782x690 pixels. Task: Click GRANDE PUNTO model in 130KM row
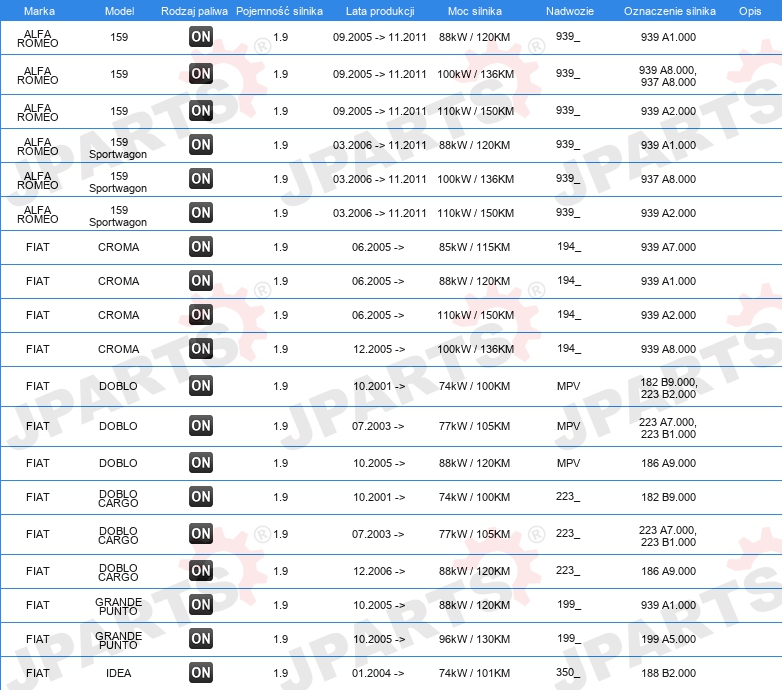point(119,640)
